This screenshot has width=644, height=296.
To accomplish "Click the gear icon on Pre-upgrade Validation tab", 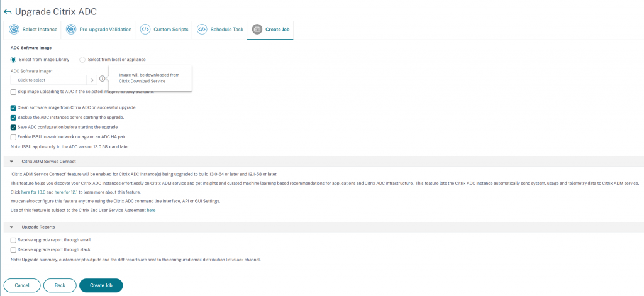I will (72, 30).
